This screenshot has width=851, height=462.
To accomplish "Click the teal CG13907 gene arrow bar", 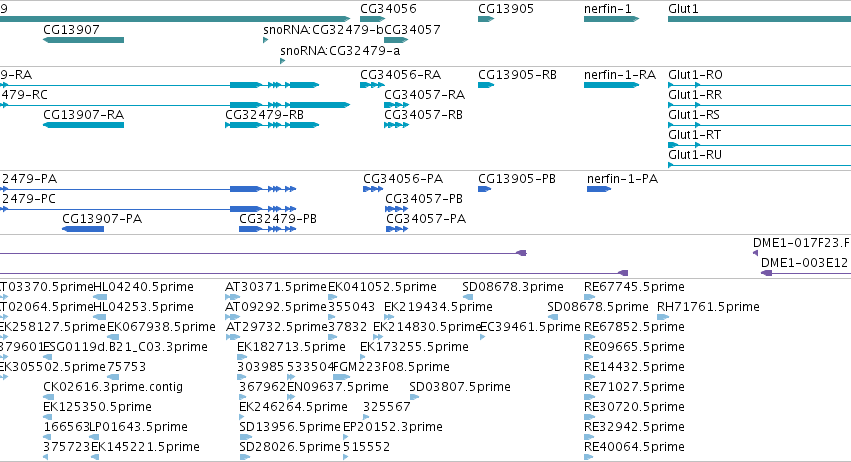I will coord(84,40).
